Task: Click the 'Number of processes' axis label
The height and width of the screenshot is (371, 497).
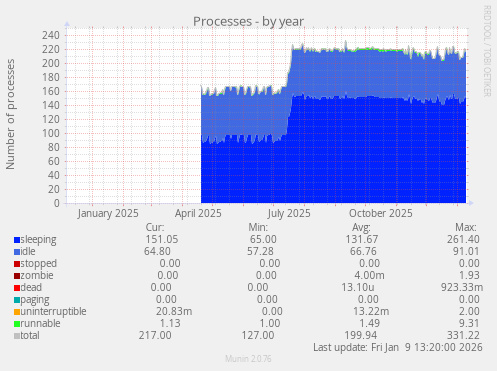Action: (x=10, y=114)
